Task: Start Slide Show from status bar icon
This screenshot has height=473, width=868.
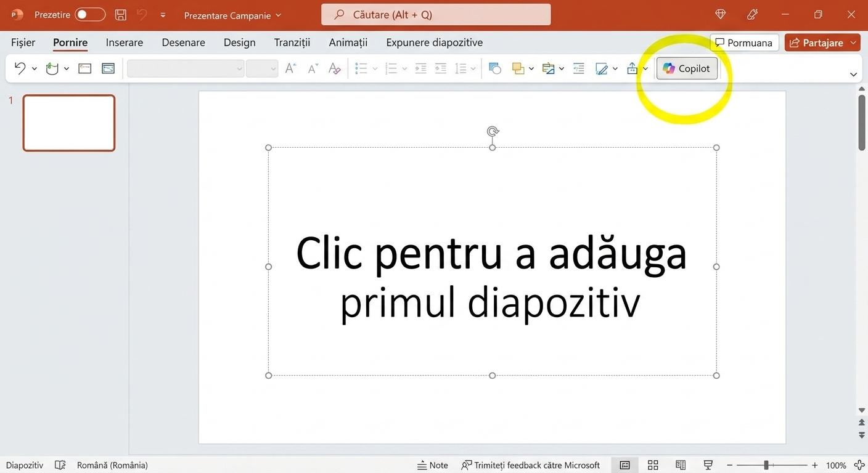Action: click(708, 465)
